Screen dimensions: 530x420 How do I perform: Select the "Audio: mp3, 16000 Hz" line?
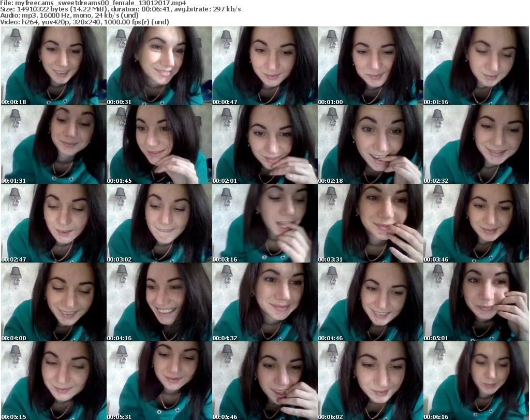click(x=69, y=15)
